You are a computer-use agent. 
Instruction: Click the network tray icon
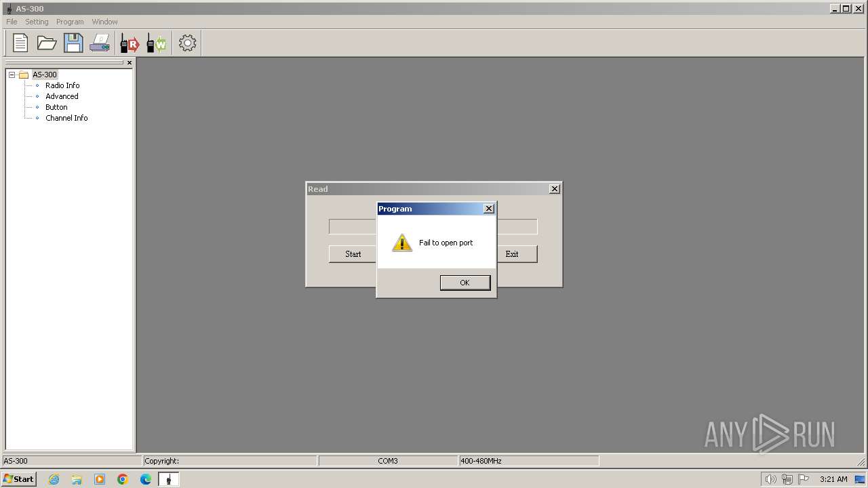(x=787, y=479)
